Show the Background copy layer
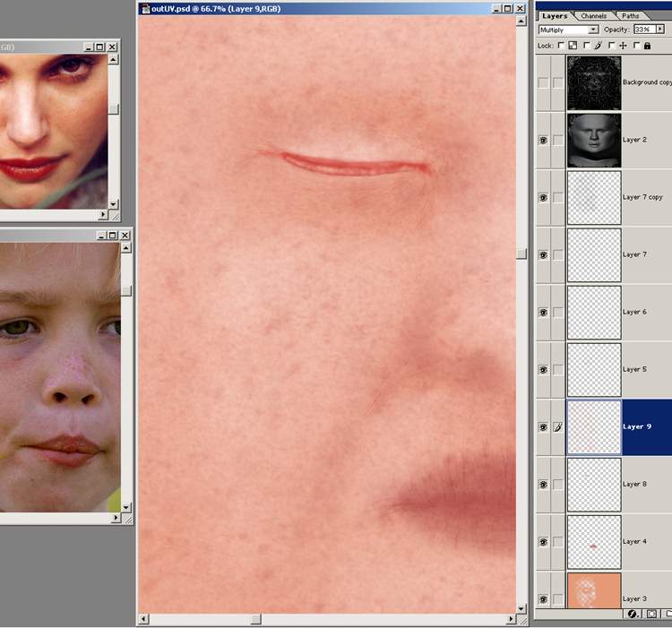672x628 pixels. click(543, 82)
